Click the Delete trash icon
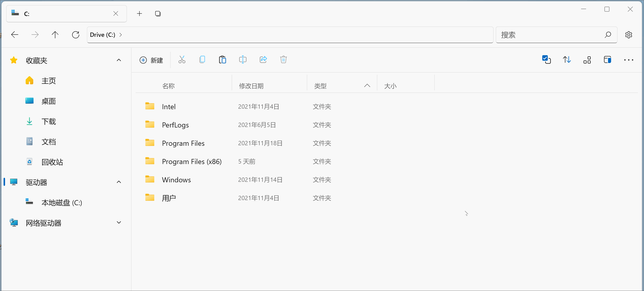This screenshot has height=291, width=644. point(283,60)
